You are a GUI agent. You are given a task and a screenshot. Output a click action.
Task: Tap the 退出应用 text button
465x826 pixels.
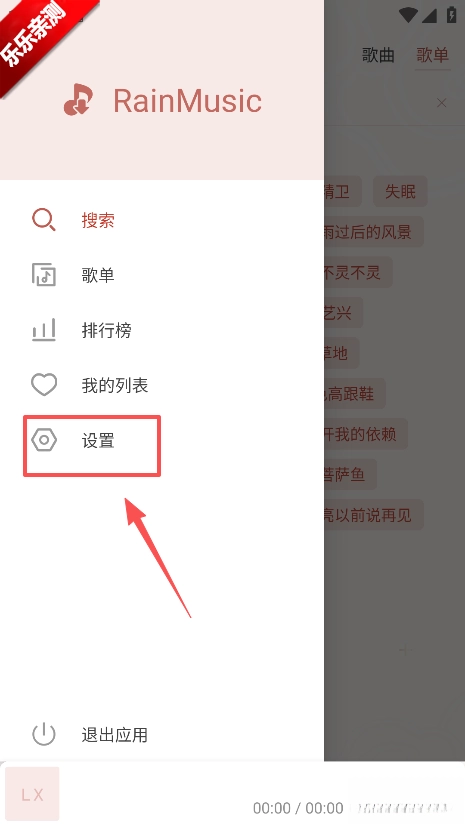pyautogui.click(x=115, y=735)
